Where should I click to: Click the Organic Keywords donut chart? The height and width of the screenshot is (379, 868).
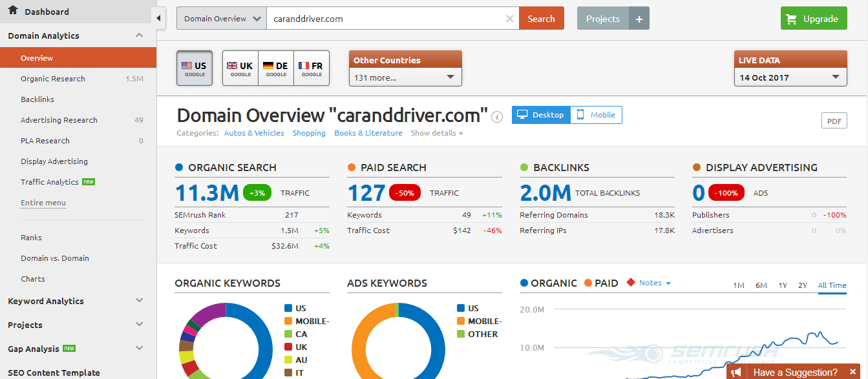tap(226, 340)
